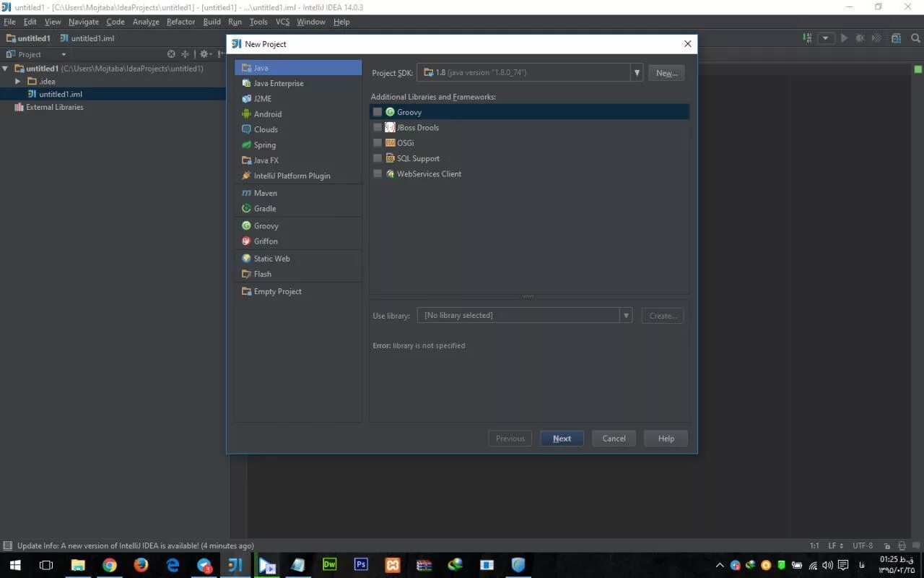The image size is (924, 578).
Task: Click update info message in status bar
Action: (135, 546)
